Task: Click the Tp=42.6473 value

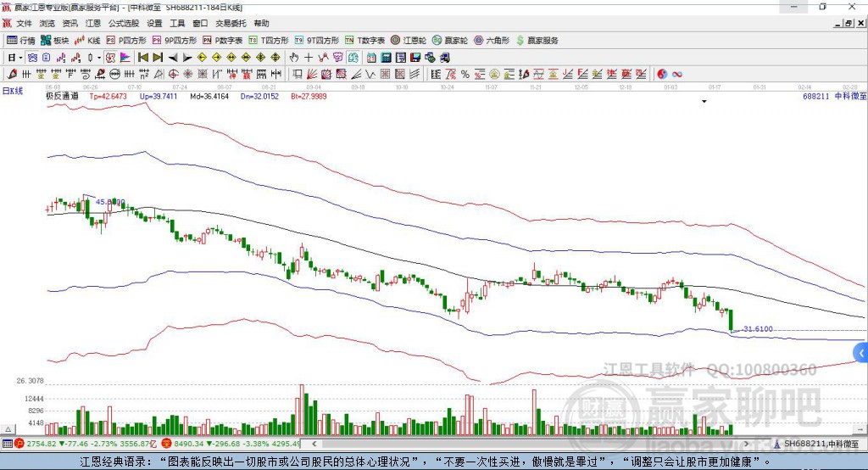Action: coord(108,96)
